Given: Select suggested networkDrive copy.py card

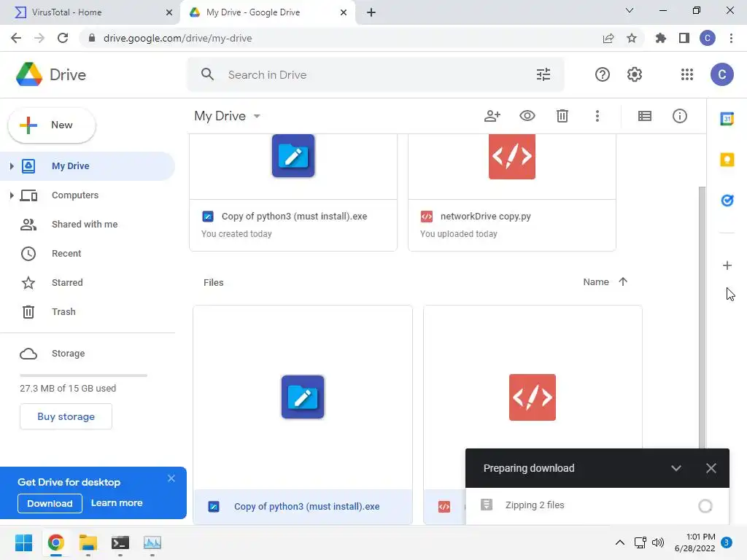Looking at the screenshot, I should tap(511, 192).
